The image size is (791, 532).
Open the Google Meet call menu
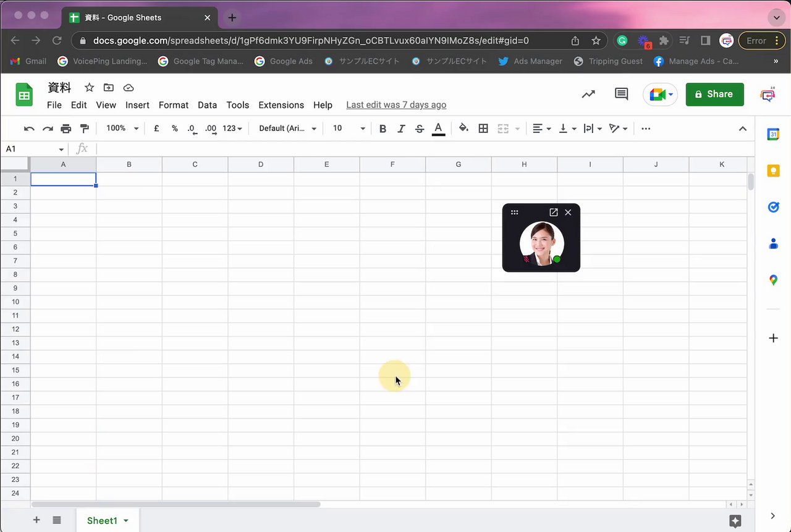coord(661,95)
